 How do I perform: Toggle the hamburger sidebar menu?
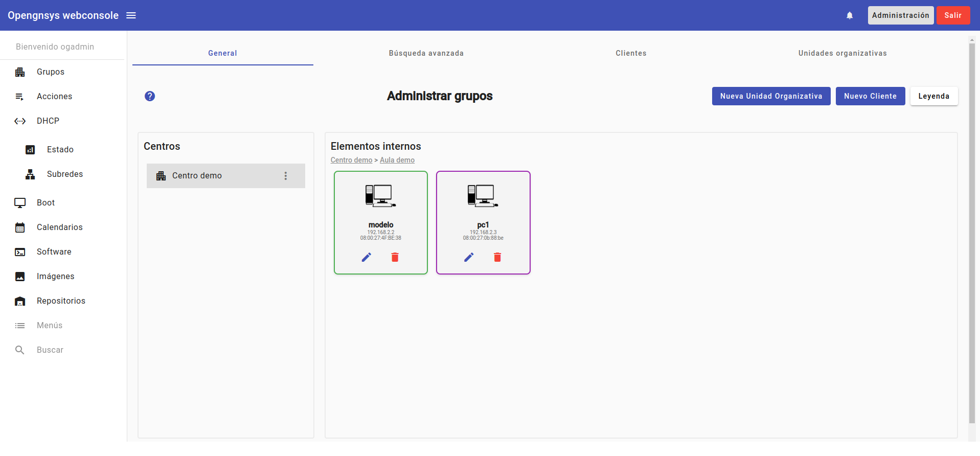pos(131,15)
